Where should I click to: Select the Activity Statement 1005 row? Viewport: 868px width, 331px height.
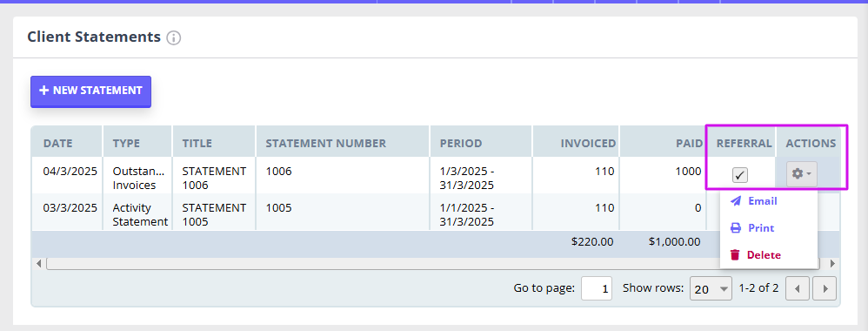pos(369,214)
